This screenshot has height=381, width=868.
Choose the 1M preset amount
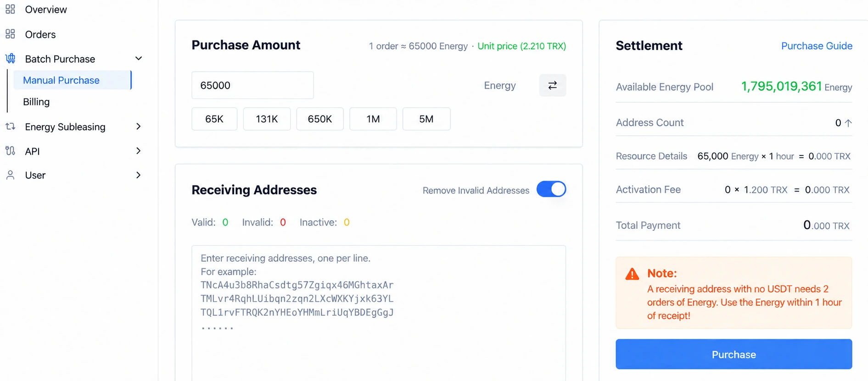[x=373, y=119]
